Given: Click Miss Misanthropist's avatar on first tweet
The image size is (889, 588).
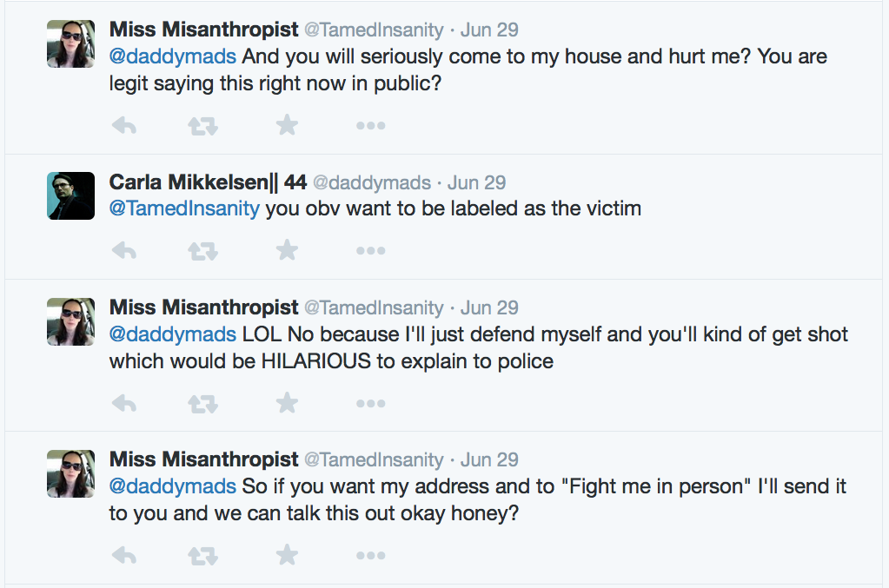Looking at the screenshot, I should [x=70, y=43].
